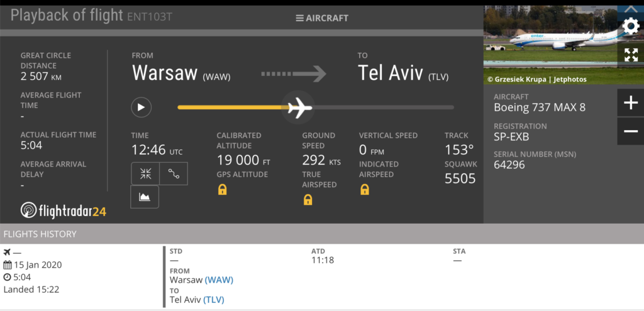Open the AIRCRAFT hamburger menu

(322, 18)
